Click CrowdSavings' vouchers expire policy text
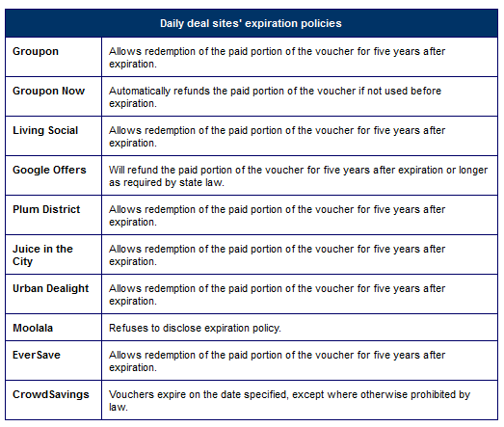The height and width of the screenshot is (427, 504). click(x=290, y=401)
